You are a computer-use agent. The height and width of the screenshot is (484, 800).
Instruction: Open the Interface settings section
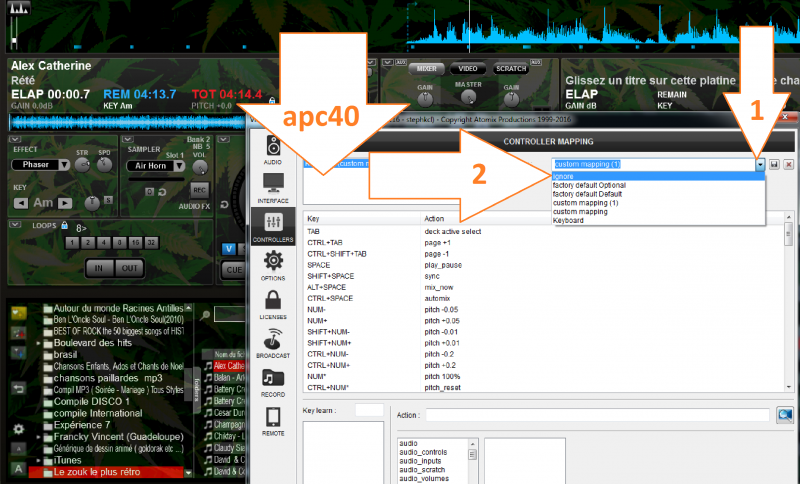pyautogui.click(x=273, y=188)
